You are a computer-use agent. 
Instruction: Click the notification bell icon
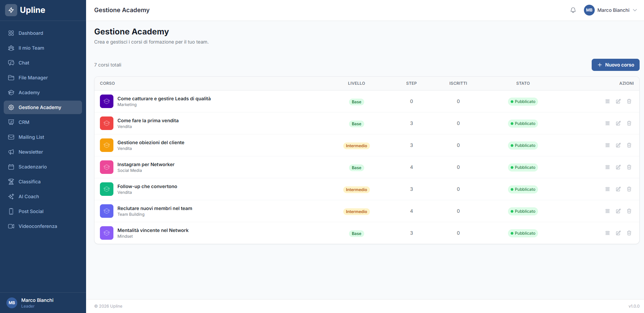point(573,10)
